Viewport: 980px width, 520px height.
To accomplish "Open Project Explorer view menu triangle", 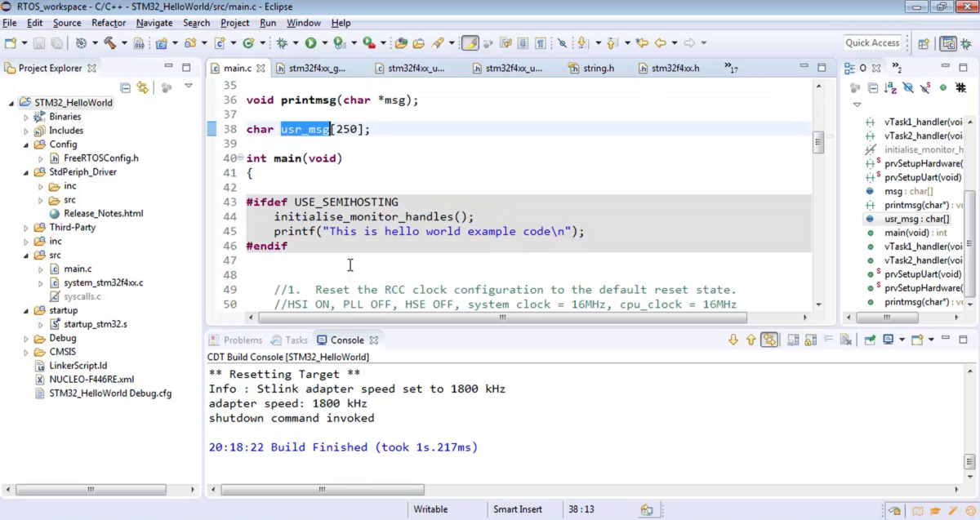I will pyautogui.click(x=189, y=86).
